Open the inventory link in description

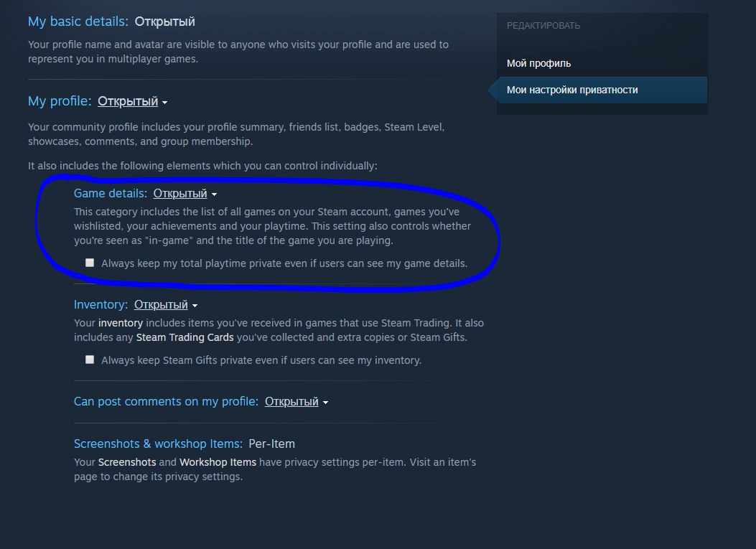coord(121,323)
